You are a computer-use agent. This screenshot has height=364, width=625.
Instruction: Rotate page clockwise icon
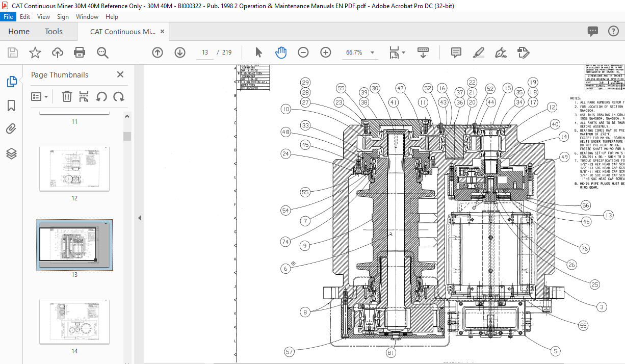pyautogui.click(x=119, y=96)
